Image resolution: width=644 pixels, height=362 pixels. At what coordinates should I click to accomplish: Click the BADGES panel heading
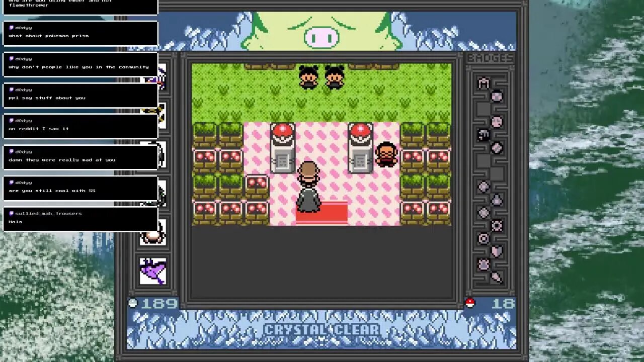pos(490,58)
